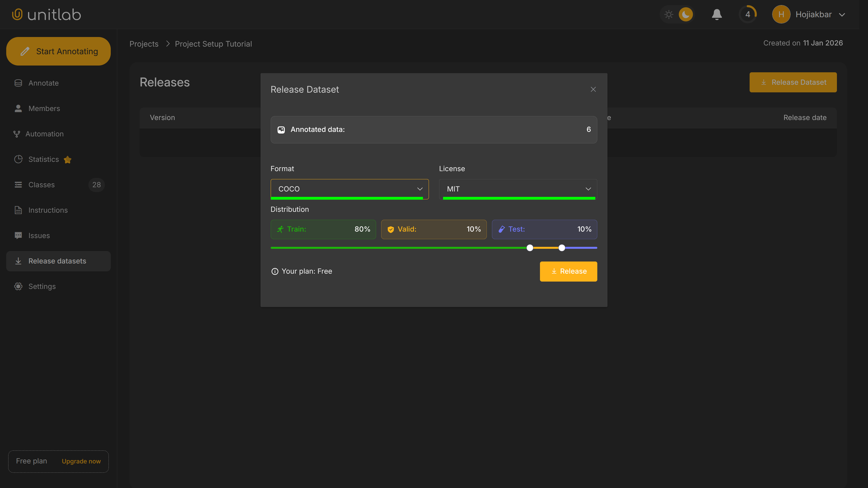This screenshot has height=488, width=868.
Task: Select the dark mode moon toggle
Action: pyautogui.click(x=685, y=15)
